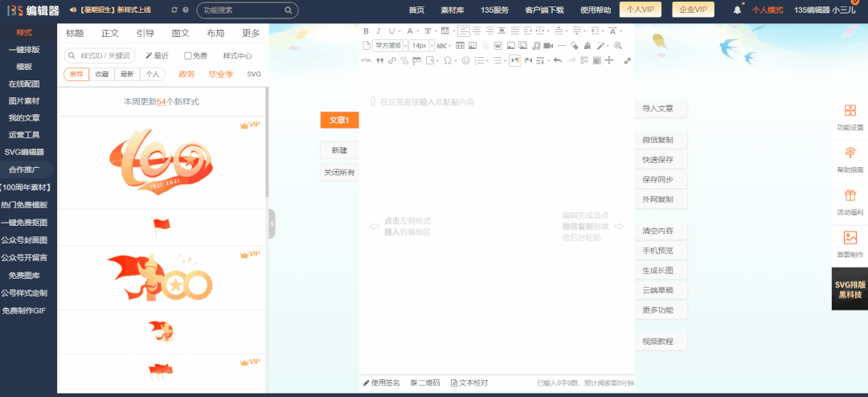Image resolution: width=868 pixels, height=397 pixels.
Task: Toggle bold formatting in editor toolbar
Action: pyautogui.click(x=366, y=31)
